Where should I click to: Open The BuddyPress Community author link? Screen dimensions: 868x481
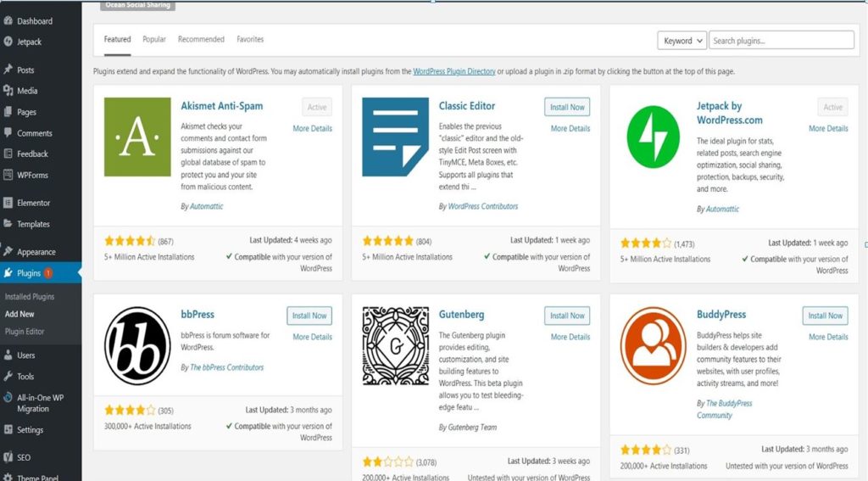coord(724,409)
